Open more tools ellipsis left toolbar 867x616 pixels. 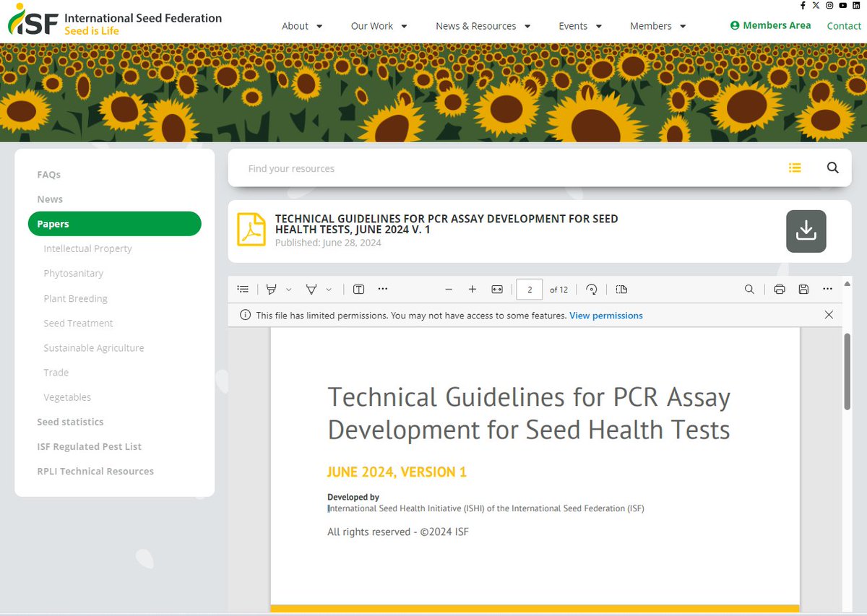click(383, 289)
